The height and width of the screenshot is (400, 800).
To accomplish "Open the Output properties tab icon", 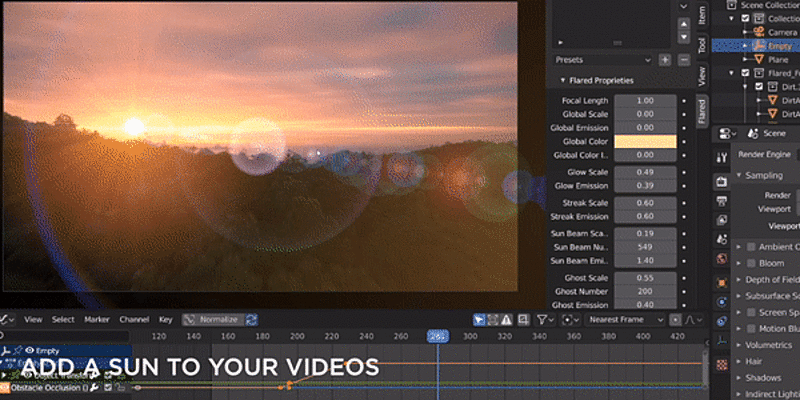I will 721,201.
